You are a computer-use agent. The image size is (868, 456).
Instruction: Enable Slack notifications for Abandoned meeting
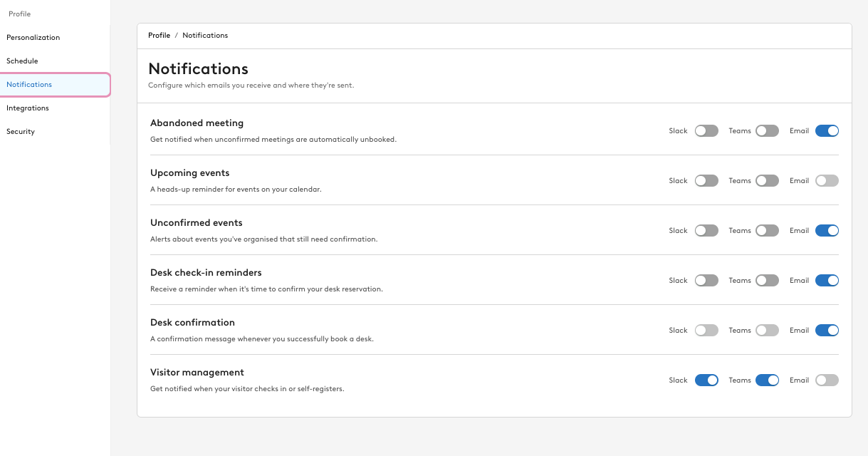[x=706, y=130]
